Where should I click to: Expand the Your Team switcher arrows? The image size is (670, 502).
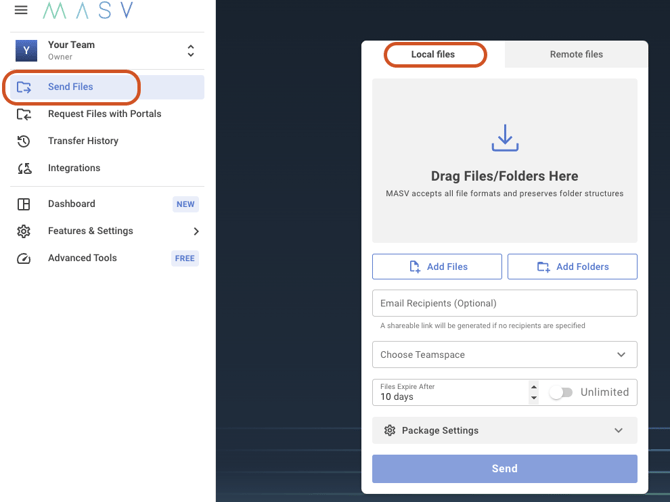tap(191, 51)
